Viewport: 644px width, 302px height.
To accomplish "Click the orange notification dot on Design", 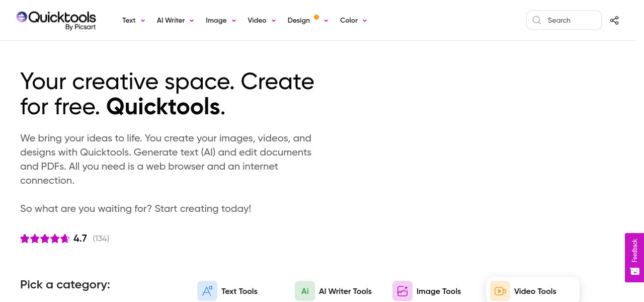I will click(316, 17).
